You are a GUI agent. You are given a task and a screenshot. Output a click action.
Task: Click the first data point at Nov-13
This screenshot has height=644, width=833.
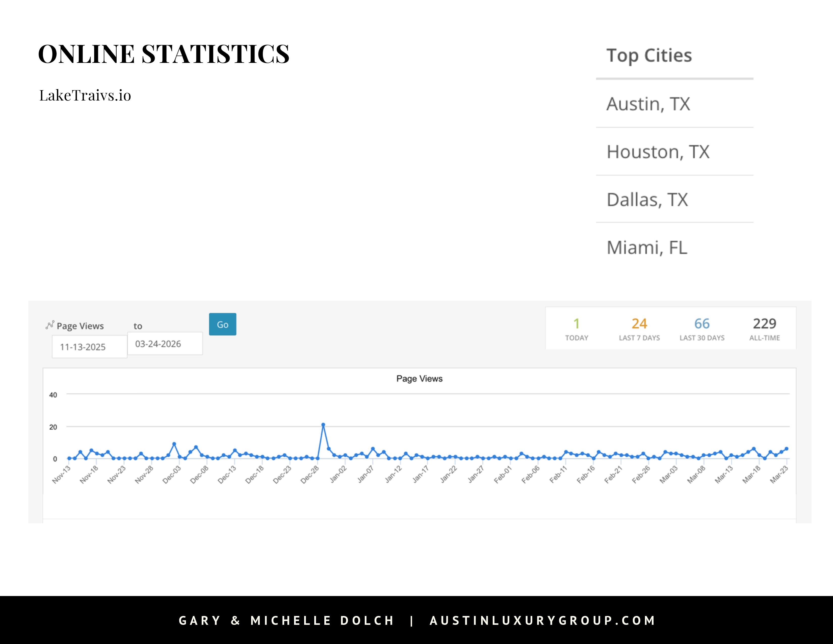(69, 458)
